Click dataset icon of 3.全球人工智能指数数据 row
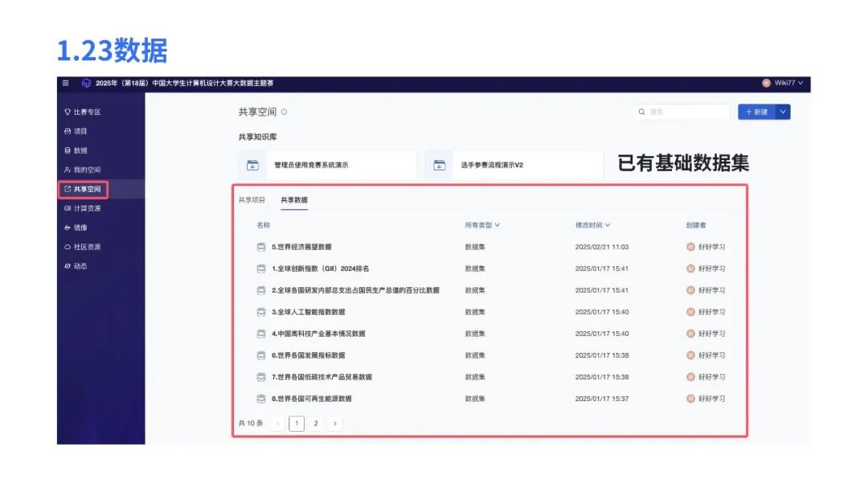Screen dimensions: 868x488 pyautogui.click(x=261, y=312)
